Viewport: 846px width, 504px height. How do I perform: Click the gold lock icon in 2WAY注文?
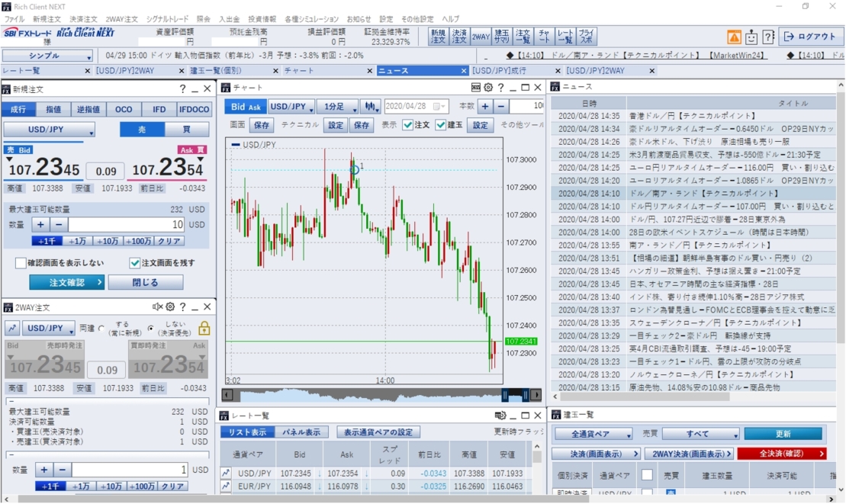[204, 328]
